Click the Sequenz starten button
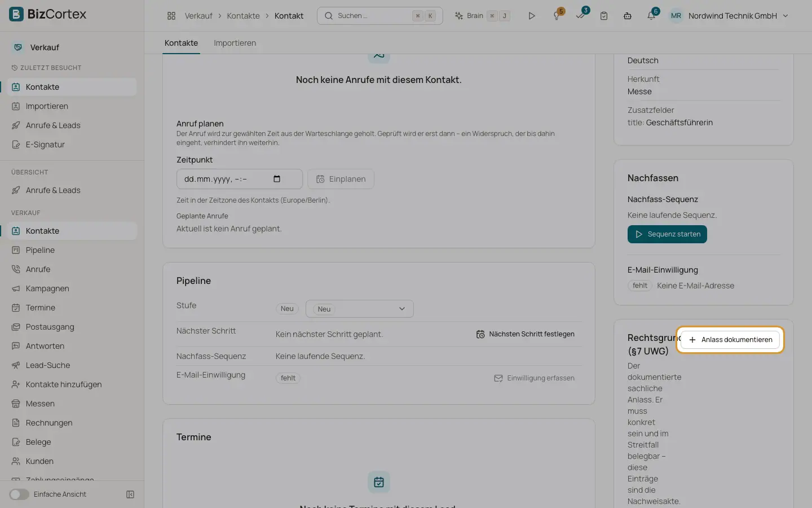 point(667,234)
